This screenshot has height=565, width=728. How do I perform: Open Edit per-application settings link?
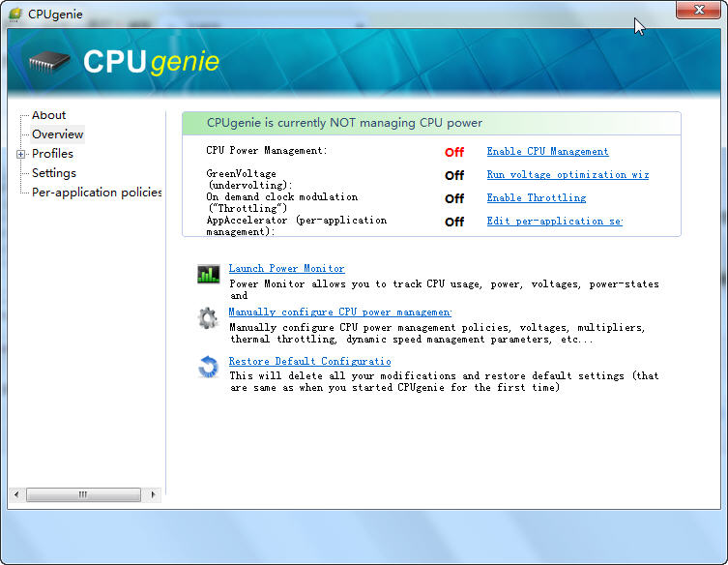(554, 222)
